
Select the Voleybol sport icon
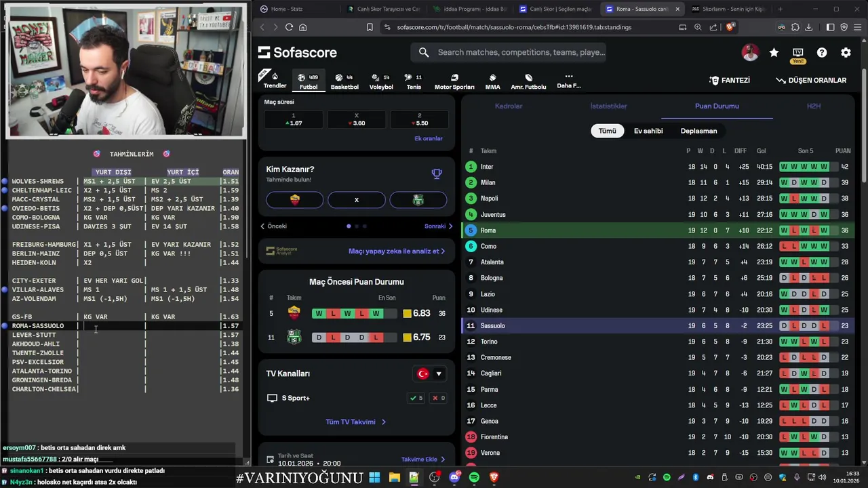pos(381,81)
